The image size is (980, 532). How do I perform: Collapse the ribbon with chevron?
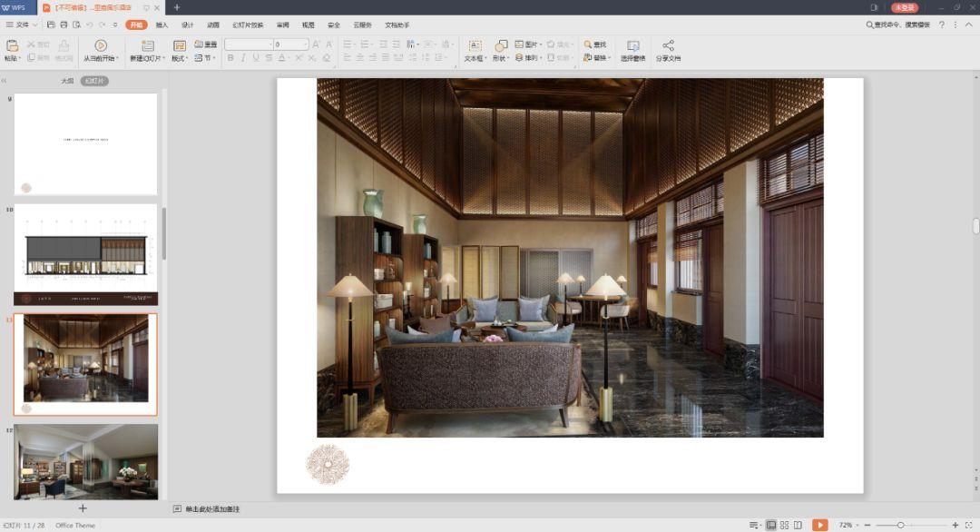click(969, 25)
